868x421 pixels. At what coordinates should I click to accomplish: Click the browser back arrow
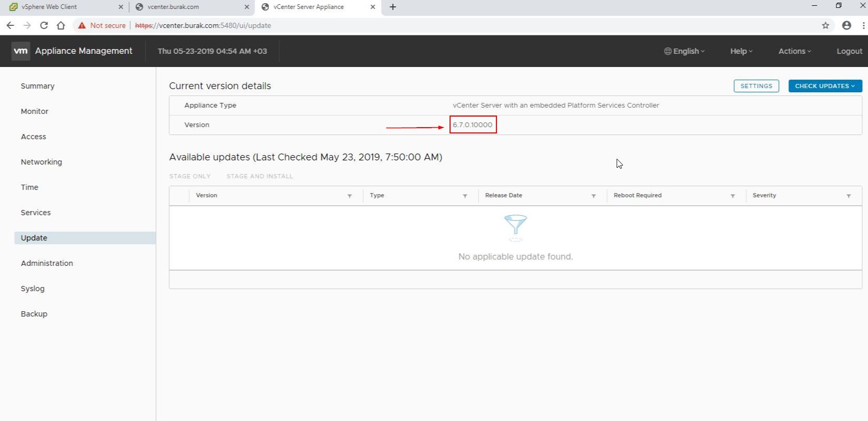(x=10, y=25)
